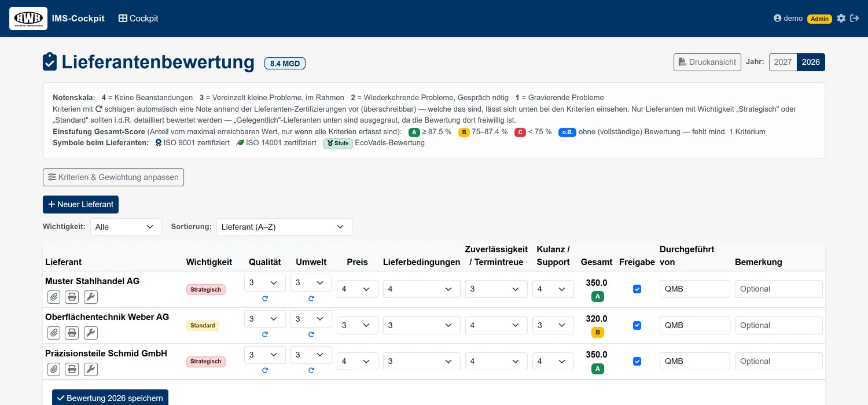The image size is (868, 405).
Task: Reset Umwelt suggestion for Muster Stahlhandel AG
Action: click(x=311, y=299)
